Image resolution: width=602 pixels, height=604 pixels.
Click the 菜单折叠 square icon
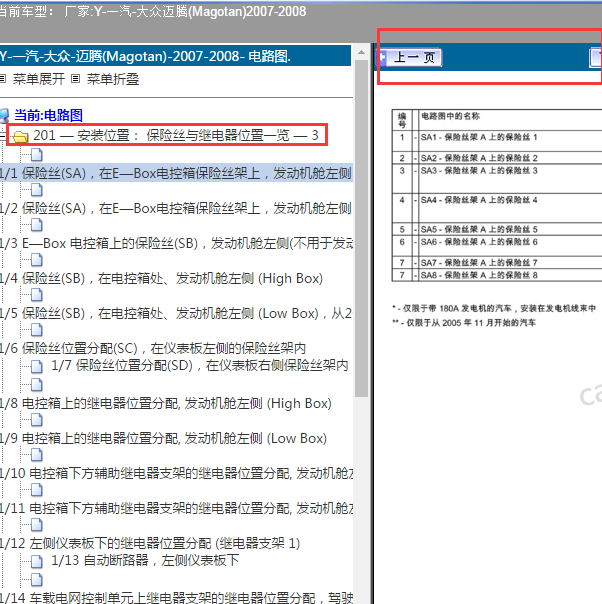75,79
